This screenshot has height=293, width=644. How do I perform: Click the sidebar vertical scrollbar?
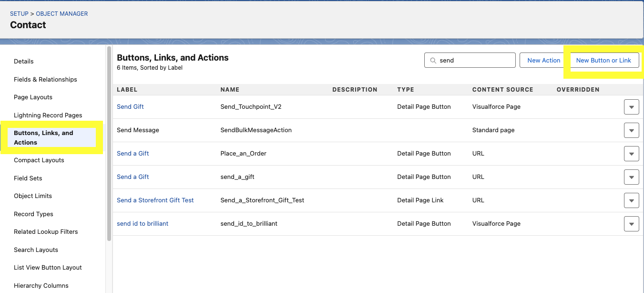[109, 143]
